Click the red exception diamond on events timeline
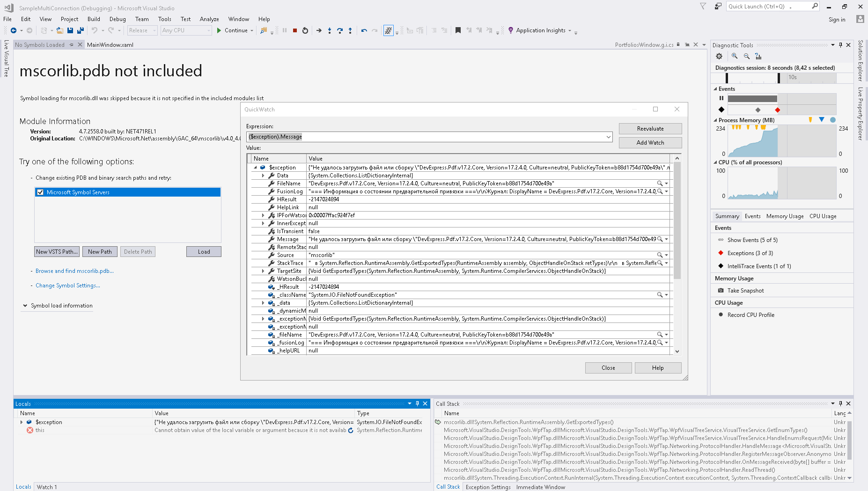Viewport: 868px width, 491px height. coord(778,110)
